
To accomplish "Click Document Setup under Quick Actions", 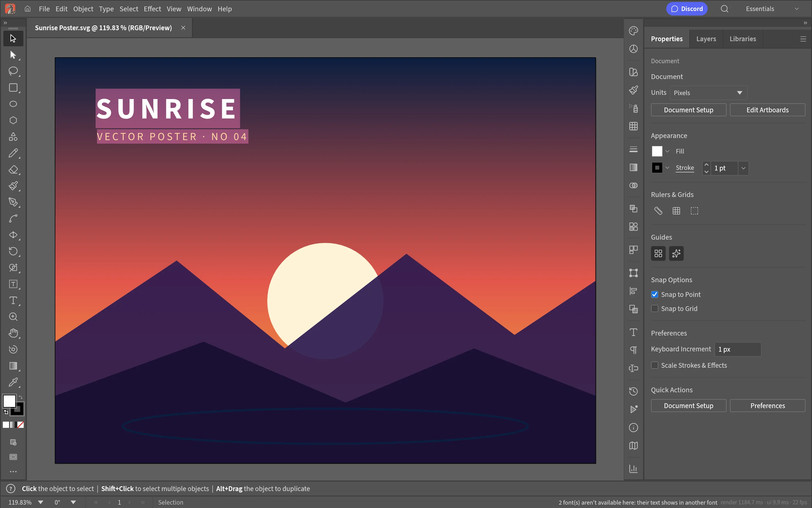I will pos(689,406).
